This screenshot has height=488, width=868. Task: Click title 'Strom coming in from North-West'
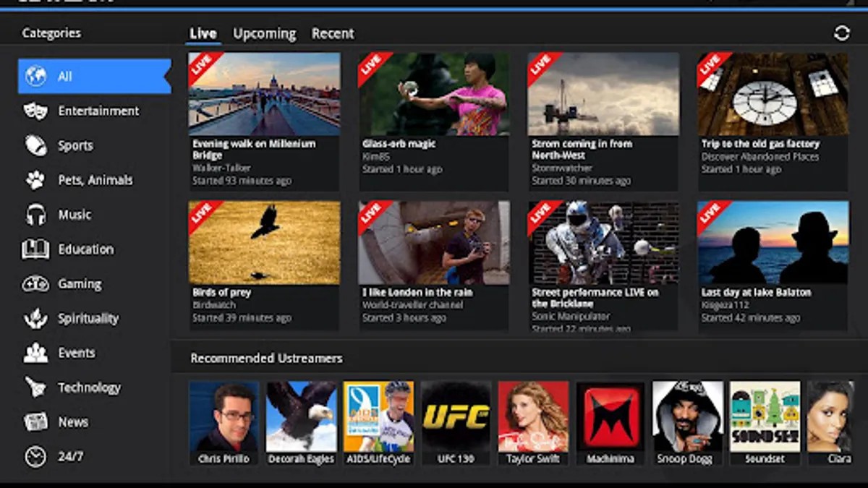pos(582,150)
